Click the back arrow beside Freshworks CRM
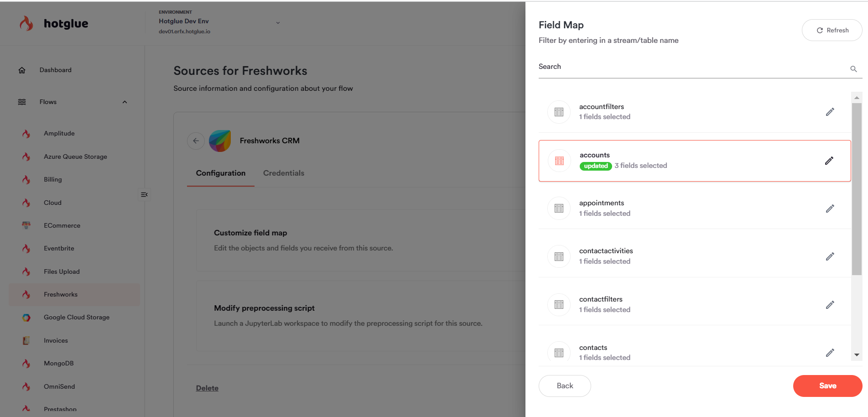868x417 pixels. pos(196,141)
